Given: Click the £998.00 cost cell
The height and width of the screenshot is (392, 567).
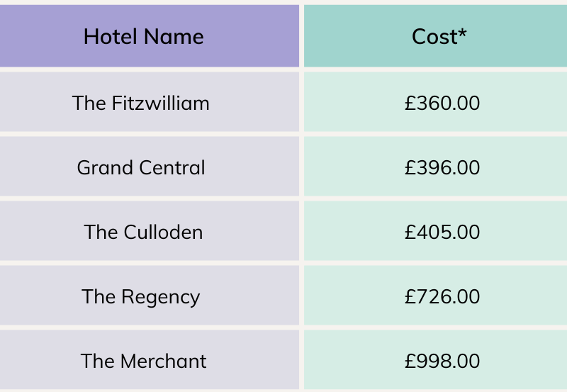Looking at the screenshot, I should 442,361.
